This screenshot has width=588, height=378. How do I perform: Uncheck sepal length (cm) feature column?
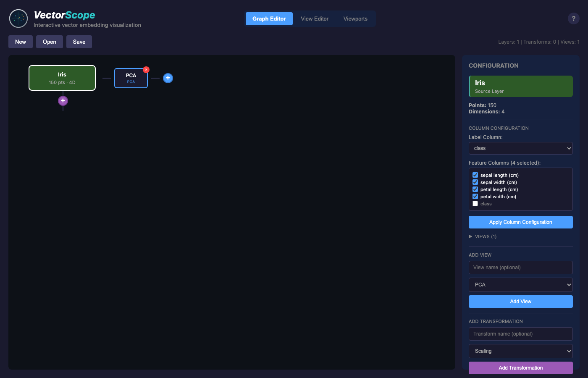(x=475, y=175)
